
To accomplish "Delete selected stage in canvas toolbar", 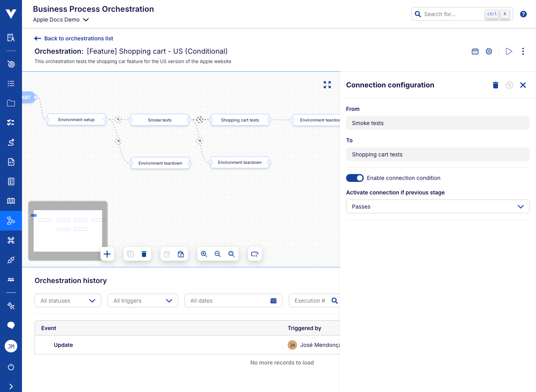I will point(144,254).
